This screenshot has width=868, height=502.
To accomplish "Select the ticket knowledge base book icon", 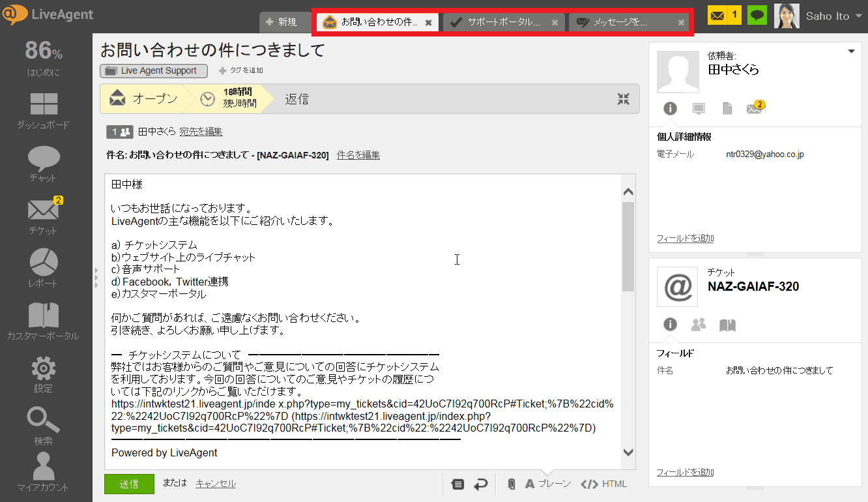I will tap(727, 324).
